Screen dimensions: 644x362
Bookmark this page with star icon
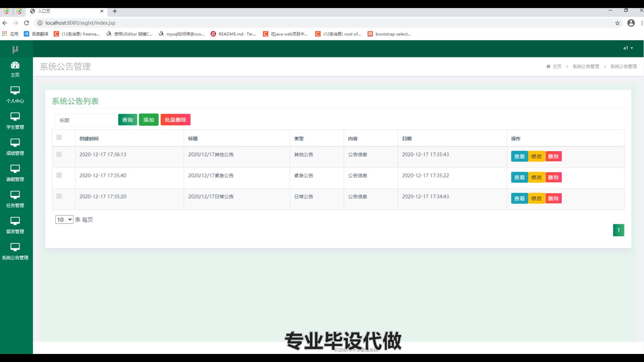618,23
